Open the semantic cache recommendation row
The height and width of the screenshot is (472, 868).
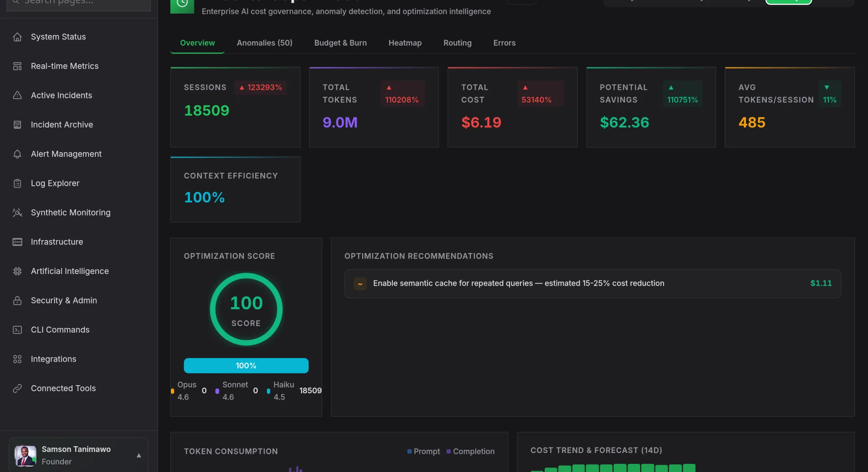tap(593, 283)
